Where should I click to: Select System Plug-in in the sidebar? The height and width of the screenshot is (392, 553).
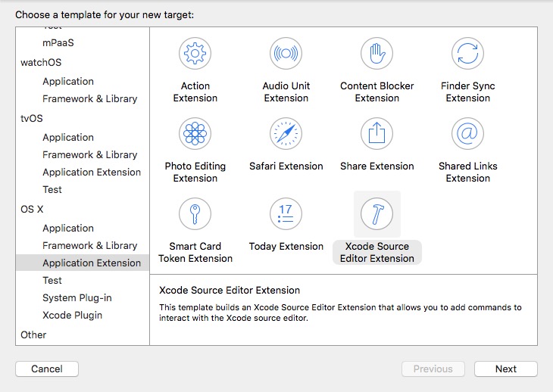[x=77, y=298]
